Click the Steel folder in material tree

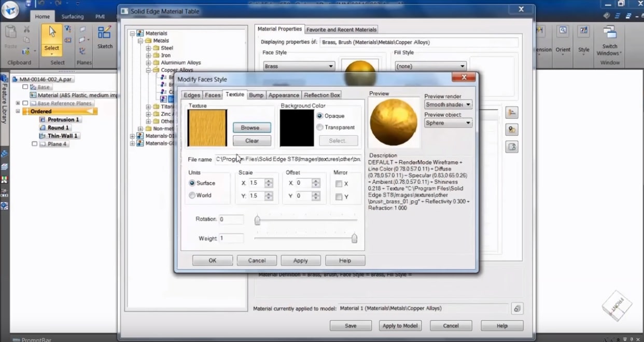163,48
